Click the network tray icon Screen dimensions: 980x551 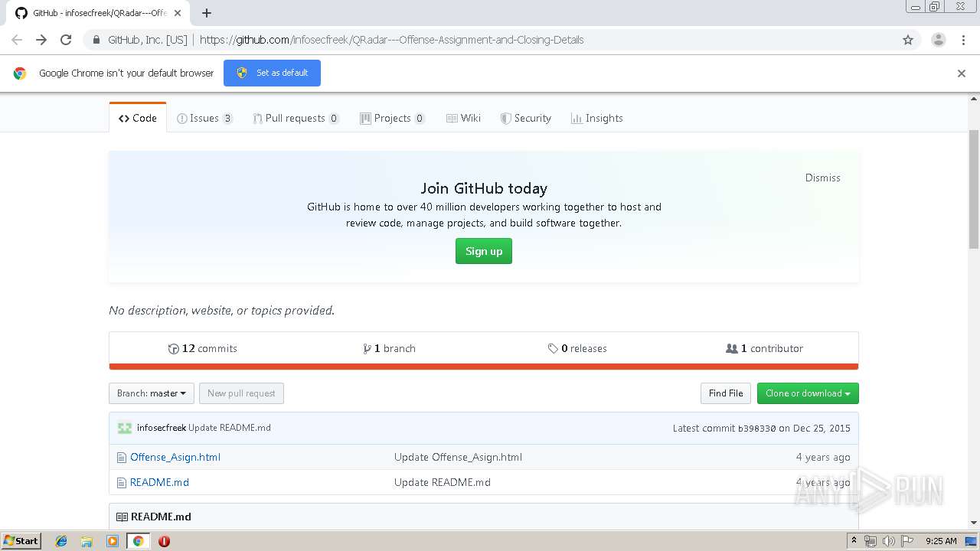pos(871,541)
